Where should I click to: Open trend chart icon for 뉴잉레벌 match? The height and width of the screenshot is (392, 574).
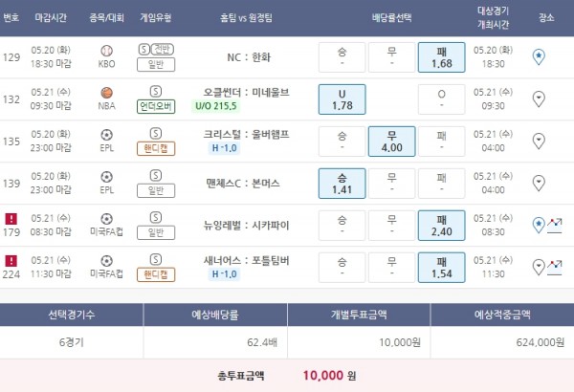pos(553,224)
